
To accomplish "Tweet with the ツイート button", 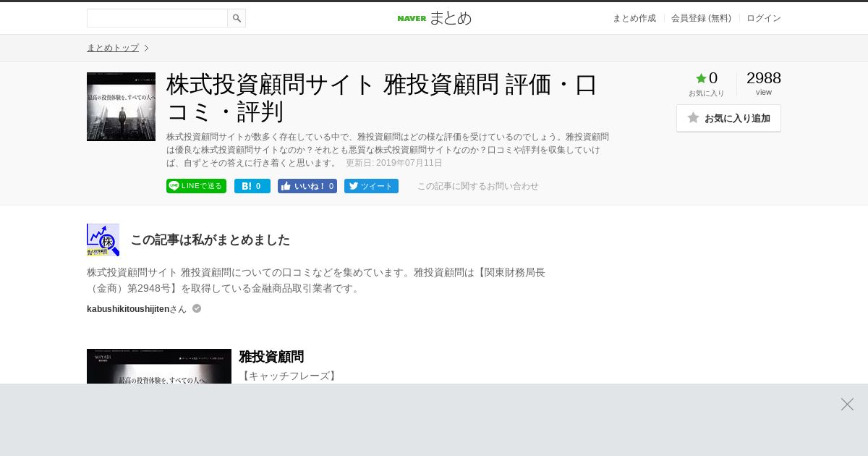I will coord(371,186).
